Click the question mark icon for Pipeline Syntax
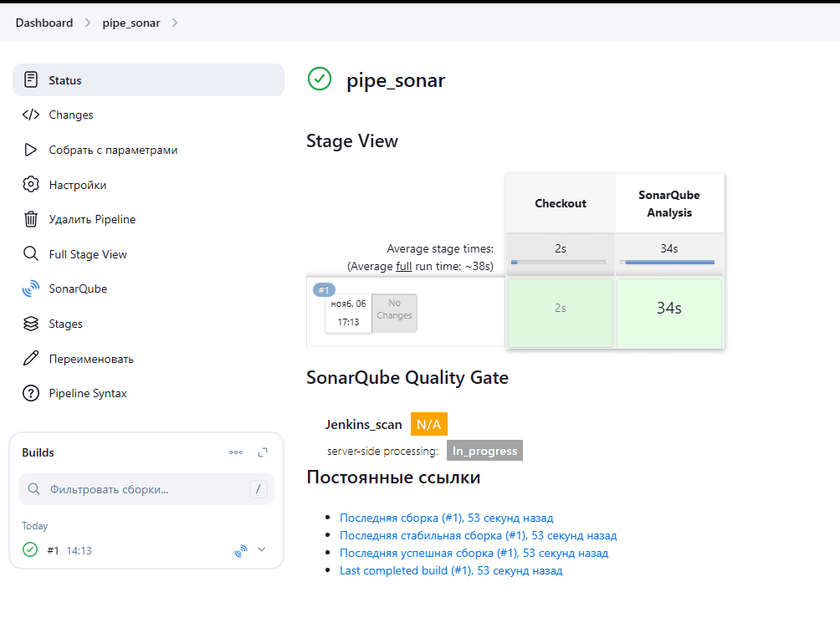 31,393
